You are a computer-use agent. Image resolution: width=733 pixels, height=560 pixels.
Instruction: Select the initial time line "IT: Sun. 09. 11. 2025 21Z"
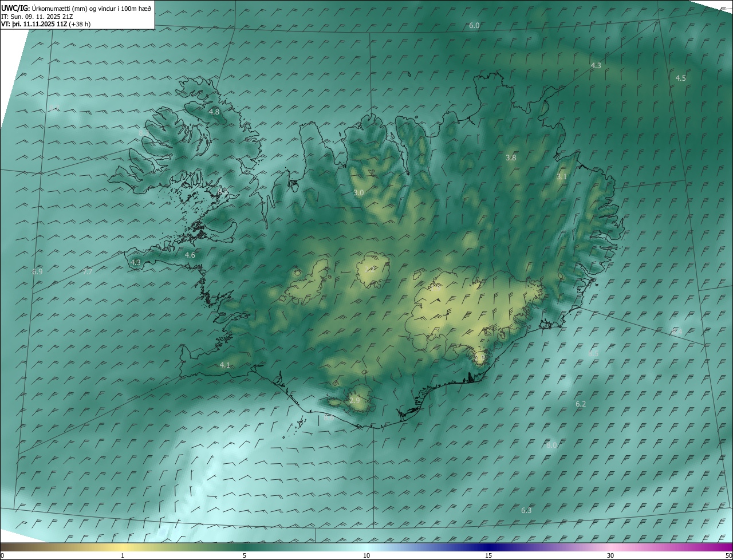[x=37, y=17]
